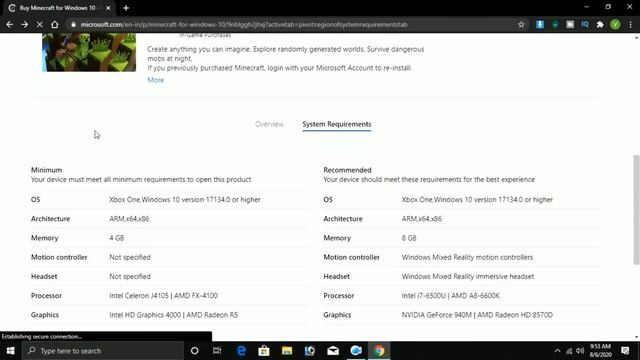Click Windows Mixed Reality motion controllers text
The width and height of the screenshot is (640, 360).
(467, 257)
